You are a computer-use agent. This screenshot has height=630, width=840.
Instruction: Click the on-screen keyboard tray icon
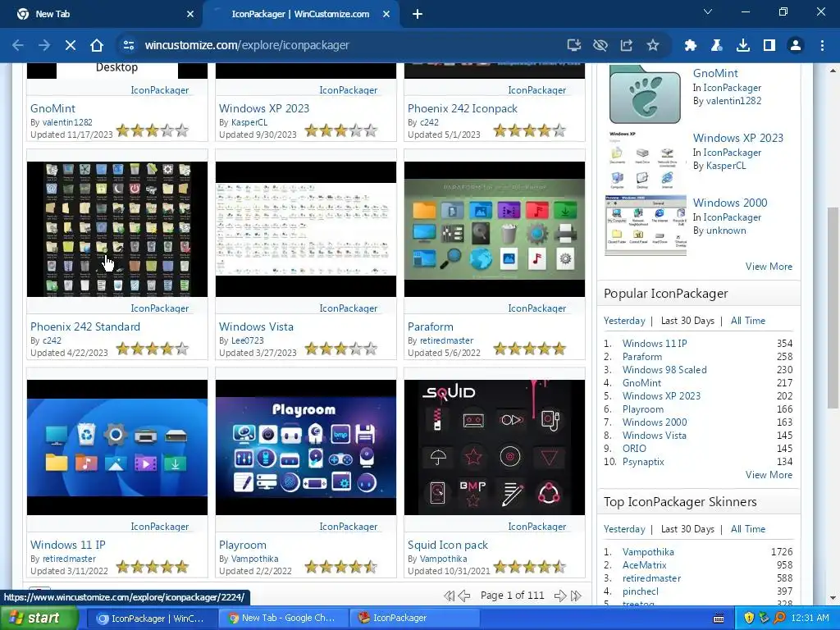719,618
